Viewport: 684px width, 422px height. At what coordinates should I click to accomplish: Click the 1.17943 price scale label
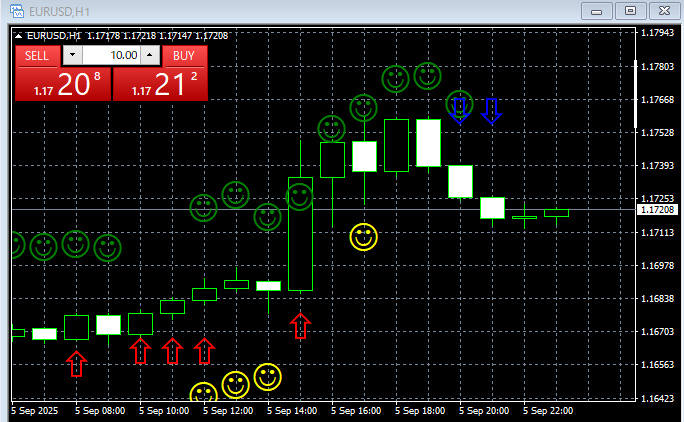(x=657, y=33)
